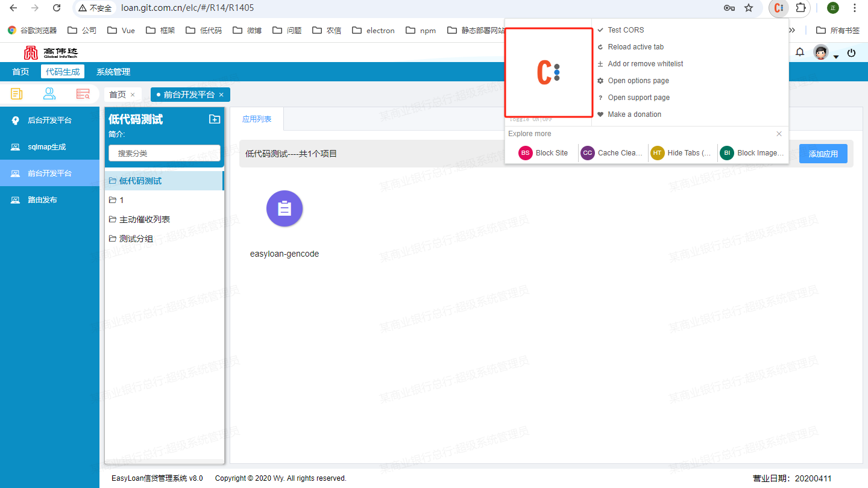Choose Reload active tab
The image size is (868, 488).
click(x=635, y=47)
